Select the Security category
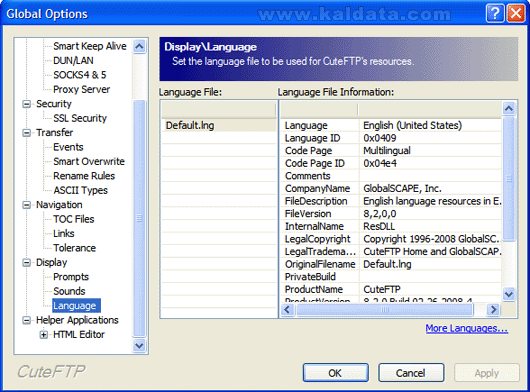530x392 pixels. tap(54, 104)
